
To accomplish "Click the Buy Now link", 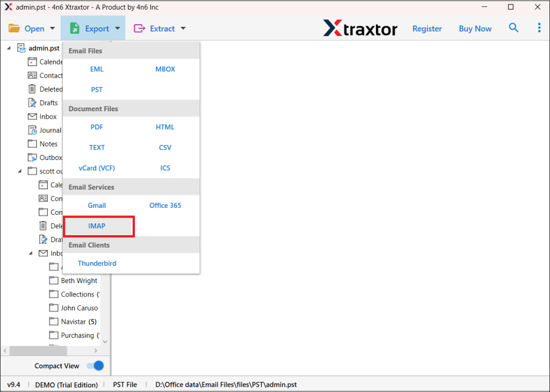I will 475,28.
